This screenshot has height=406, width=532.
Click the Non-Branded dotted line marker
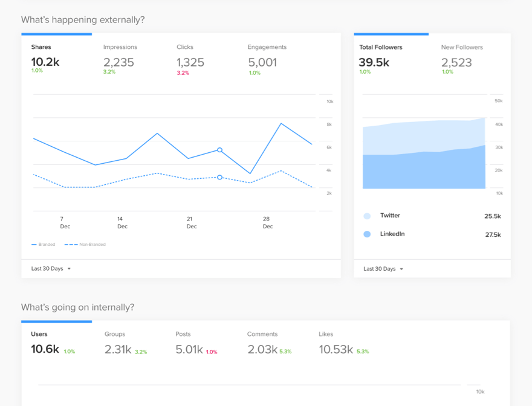coord(219,178)
